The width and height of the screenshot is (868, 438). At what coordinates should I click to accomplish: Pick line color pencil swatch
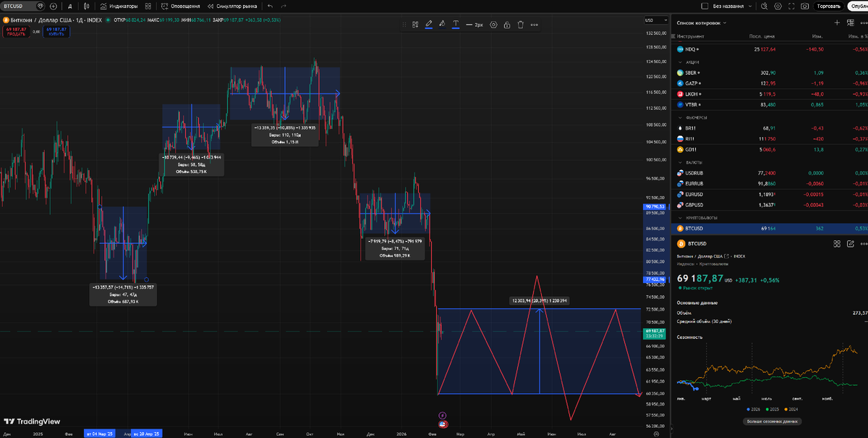(428, 24)
